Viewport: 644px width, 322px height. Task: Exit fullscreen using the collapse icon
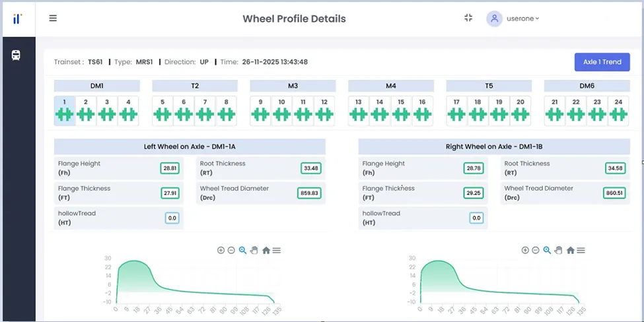pos(468,18)
